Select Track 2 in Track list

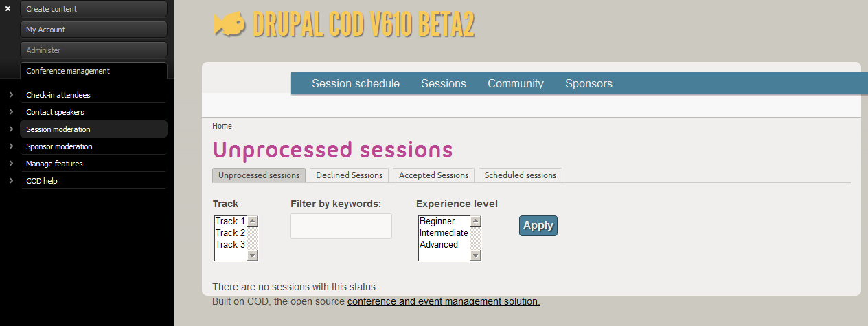coord(230,232)
